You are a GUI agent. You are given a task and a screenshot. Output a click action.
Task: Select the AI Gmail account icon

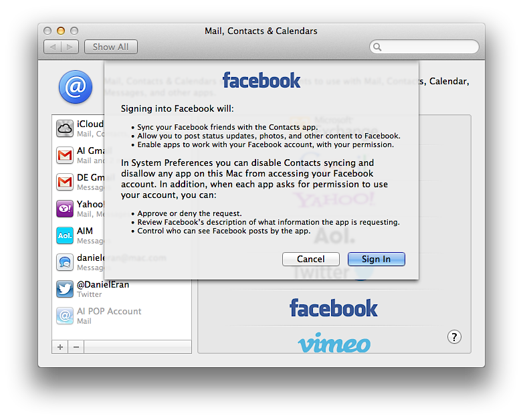(x=65, y=155)
